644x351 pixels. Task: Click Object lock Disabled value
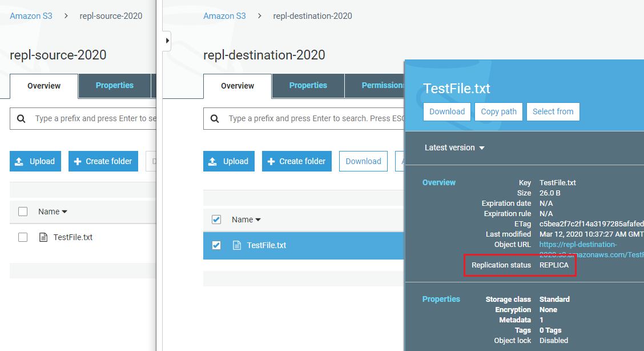(554, 341)
